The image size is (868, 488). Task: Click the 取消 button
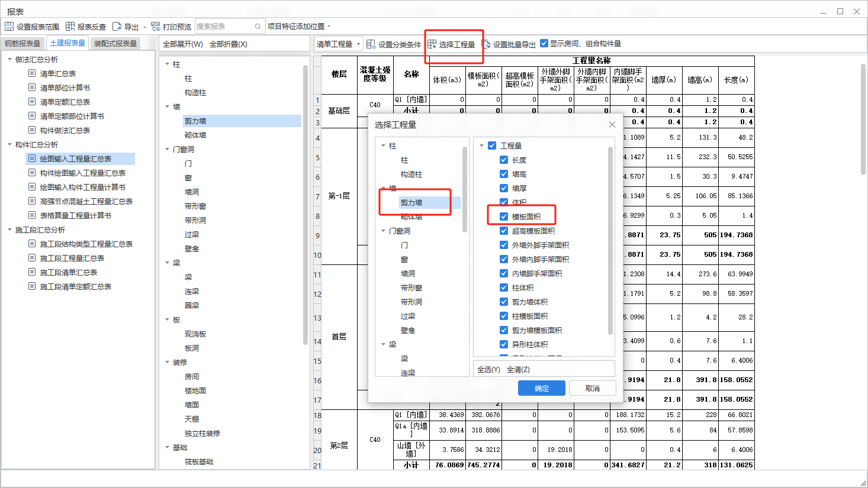click(593, 388)
